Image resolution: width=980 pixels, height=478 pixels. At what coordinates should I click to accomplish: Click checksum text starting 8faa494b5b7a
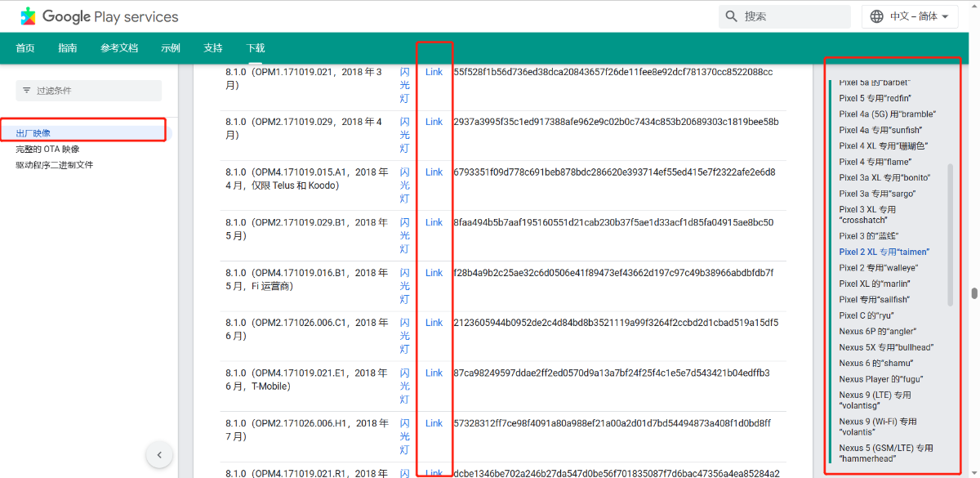pos(613,222)
